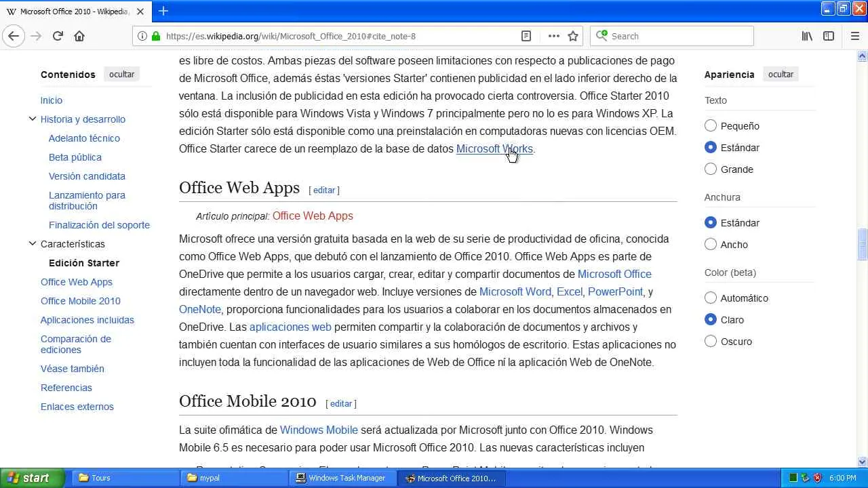Open the Library bookshelf icon
Screen dimensions: 868x488
[x=807, y=36]
